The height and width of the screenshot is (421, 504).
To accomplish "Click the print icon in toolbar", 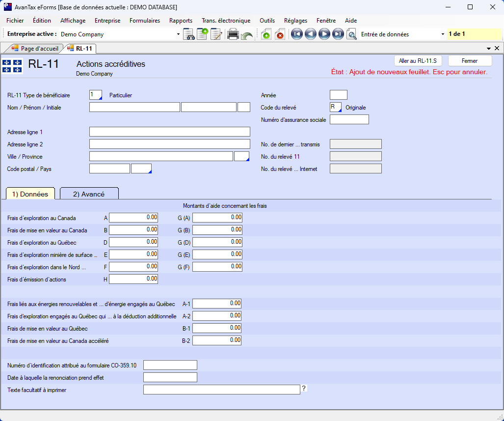I will [x=233, y=34].
